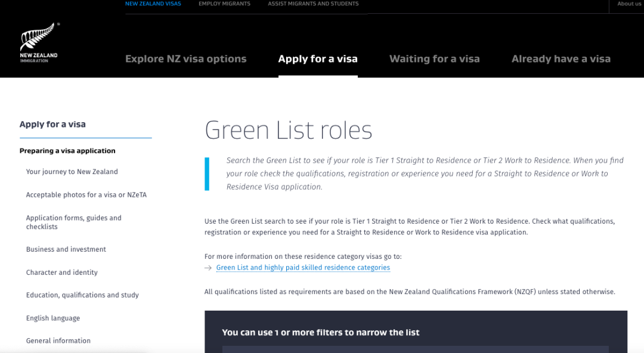Open the About us link
The width and height of the screenshot is (644, 353).
click(629, 4)
